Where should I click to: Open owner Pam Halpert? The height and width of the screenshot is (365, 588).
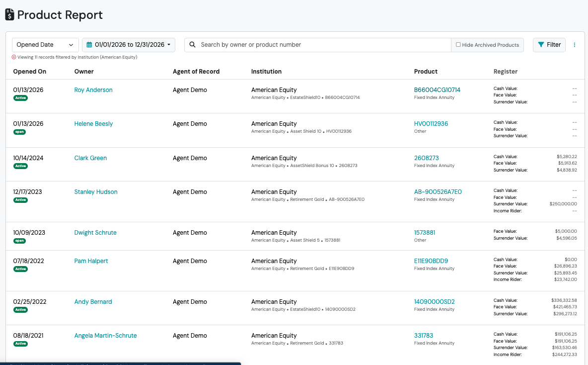coord(91,261)
